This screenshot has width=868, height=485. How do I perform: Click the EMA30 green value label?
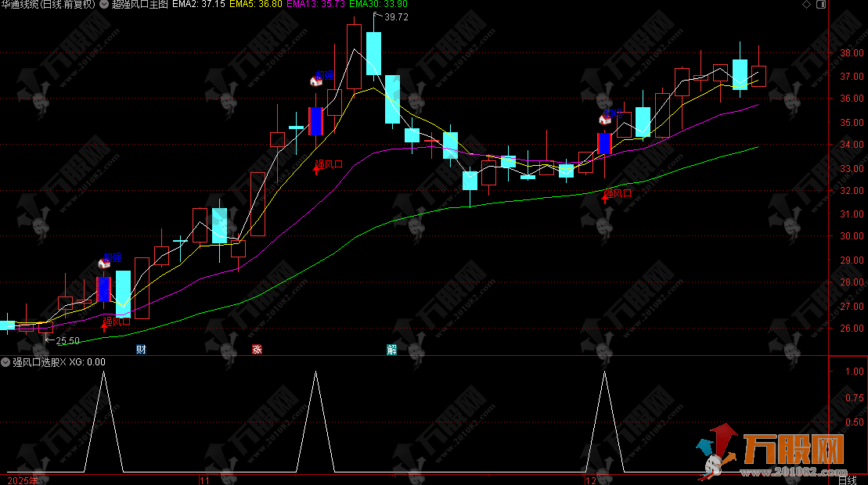click(378, 5)
